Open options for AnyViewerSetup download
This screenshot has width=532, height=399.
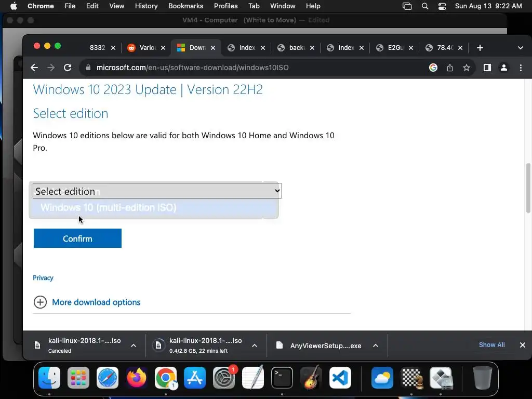(376, 345)
